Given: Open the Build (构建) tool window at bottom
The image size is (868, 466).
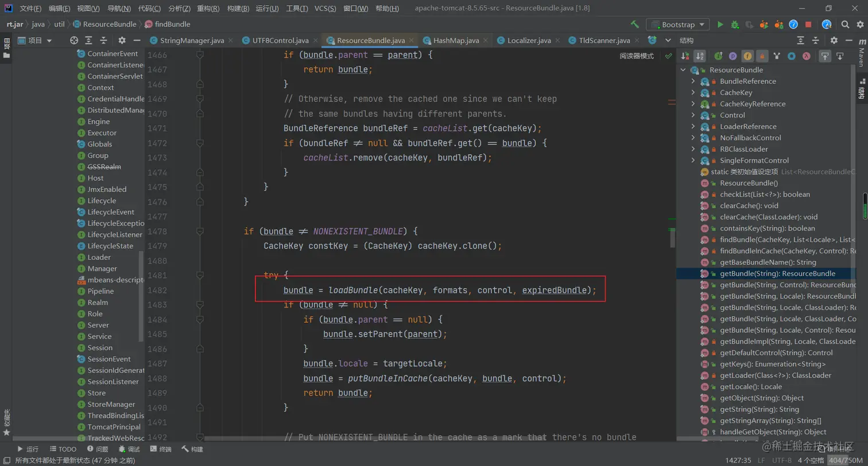Looking at the screenshot, I should (x=192, y=449).
